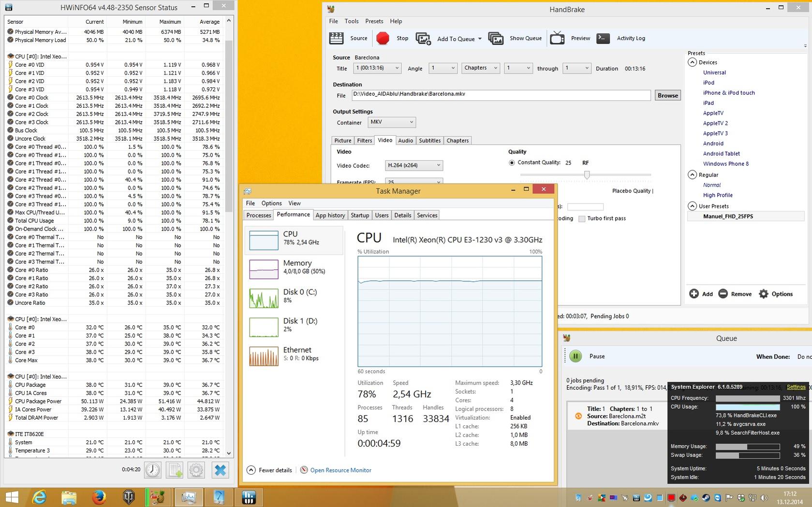
Task: Collapse the Devices preset group
Action: (693, 62)
